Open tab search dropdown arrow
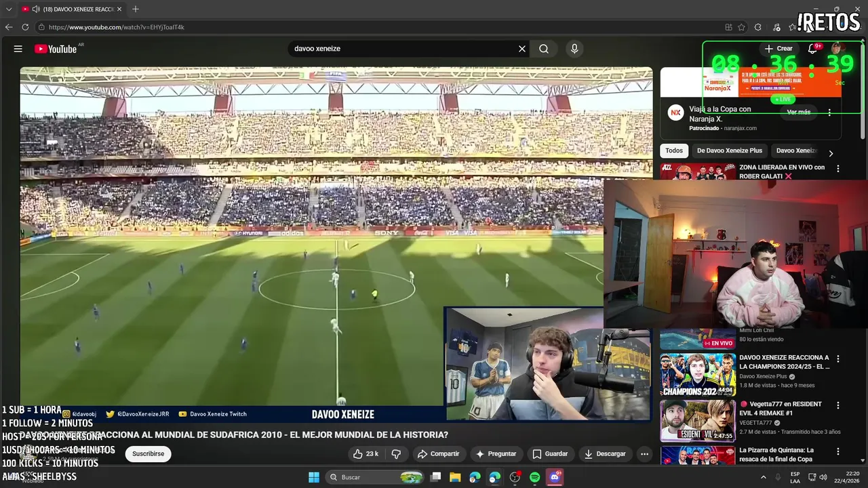The height and width of the screenshot is (488, 868). 9,9
